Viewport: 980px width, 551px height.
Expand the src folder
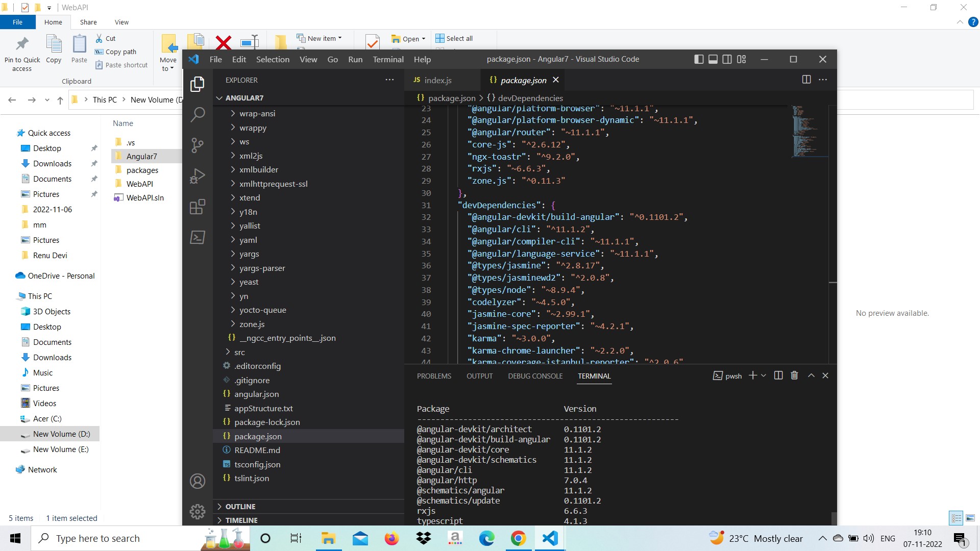click(239, 352)
